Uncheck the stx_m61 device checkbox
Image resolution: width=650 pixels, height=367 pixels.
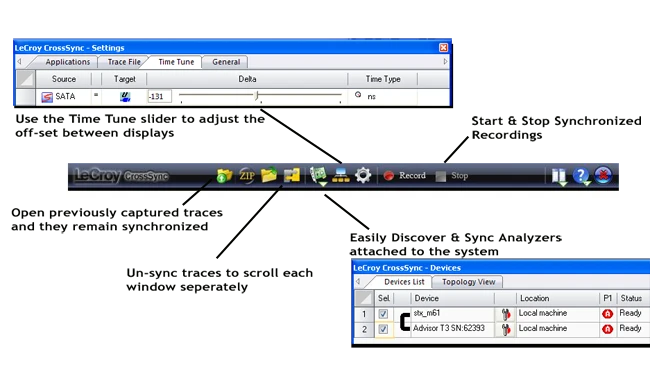pos(383,314)
